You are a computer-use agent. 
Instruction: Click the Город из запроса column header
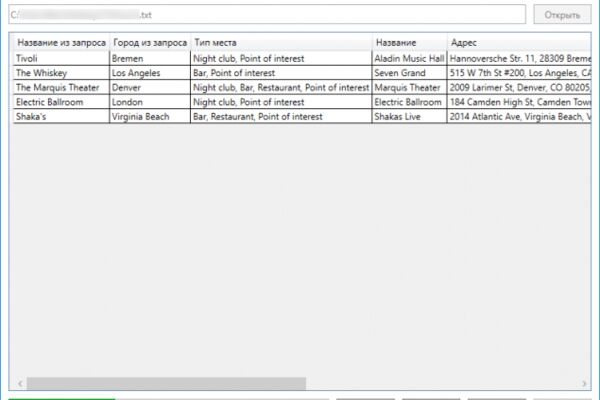pos(150,42)
